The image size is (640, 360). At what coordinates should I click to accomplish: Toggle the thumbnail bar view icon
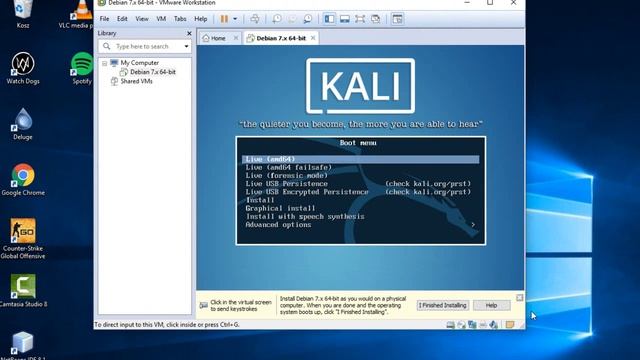click(x=344, y=19)
